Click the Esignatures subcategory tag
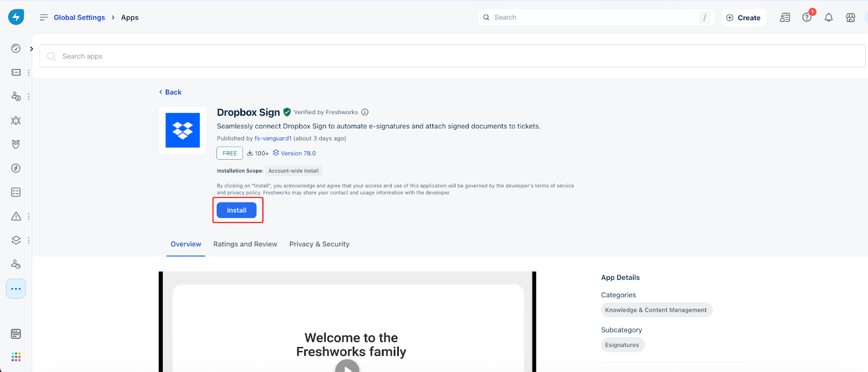 [622, 345]
